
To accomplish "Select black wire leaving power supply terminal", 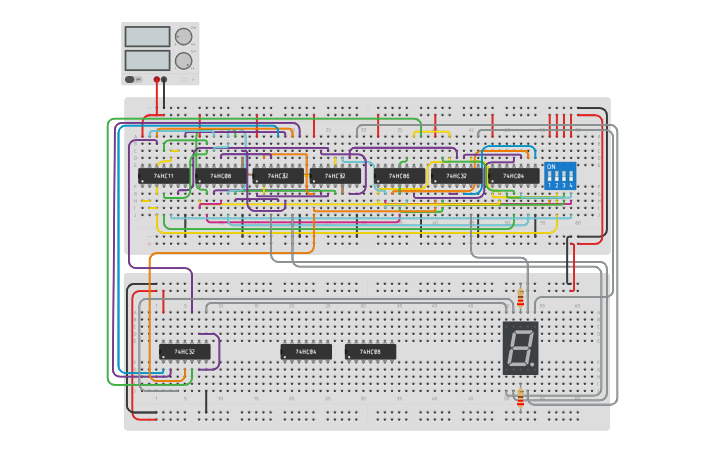I will 164,95.
